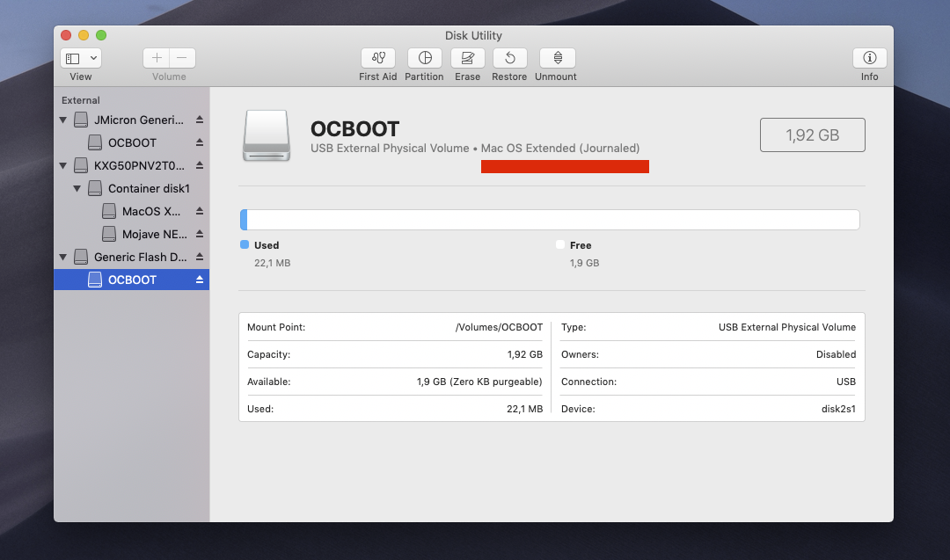Screen dimensions: 950x560
Task: Click the green zoom window button
Action: click(101, 35)
